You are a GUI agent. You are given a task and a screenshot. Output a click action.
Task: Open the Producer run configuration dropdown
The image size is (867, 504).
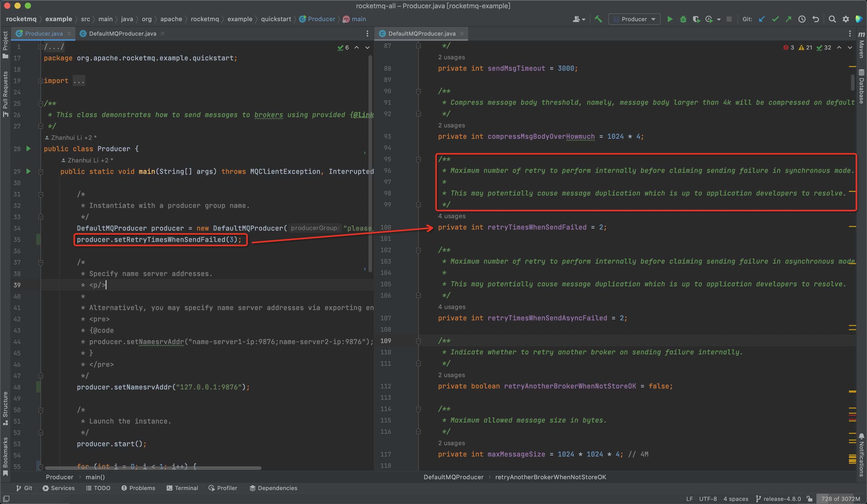click(634, 19)
